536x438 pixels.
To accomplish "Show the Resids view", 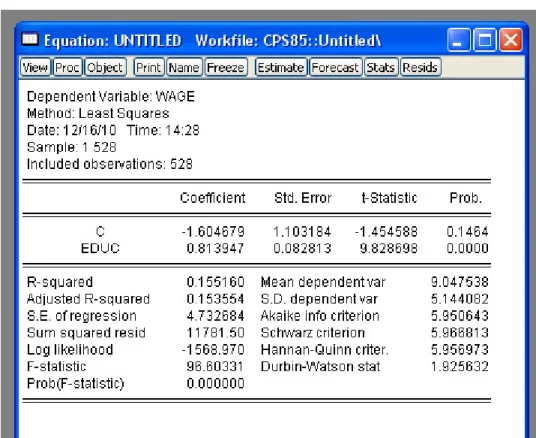I will [x=420, y=67].
